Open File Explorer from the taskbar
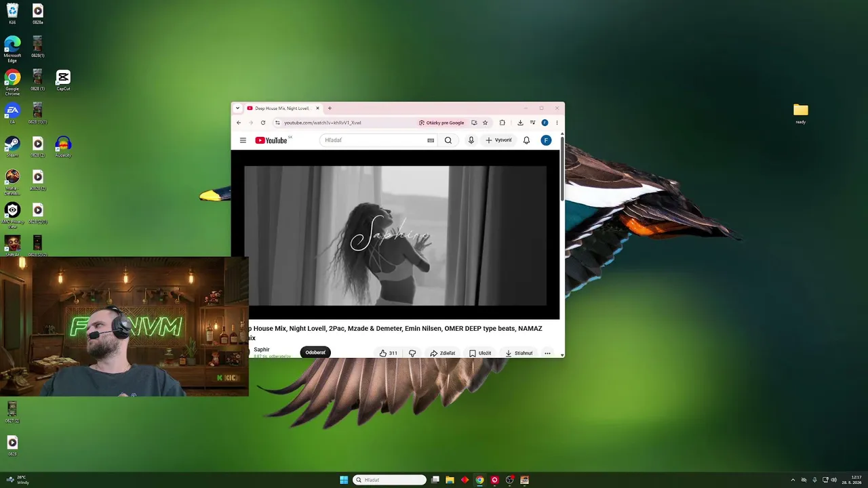 (x=450, y=480)
